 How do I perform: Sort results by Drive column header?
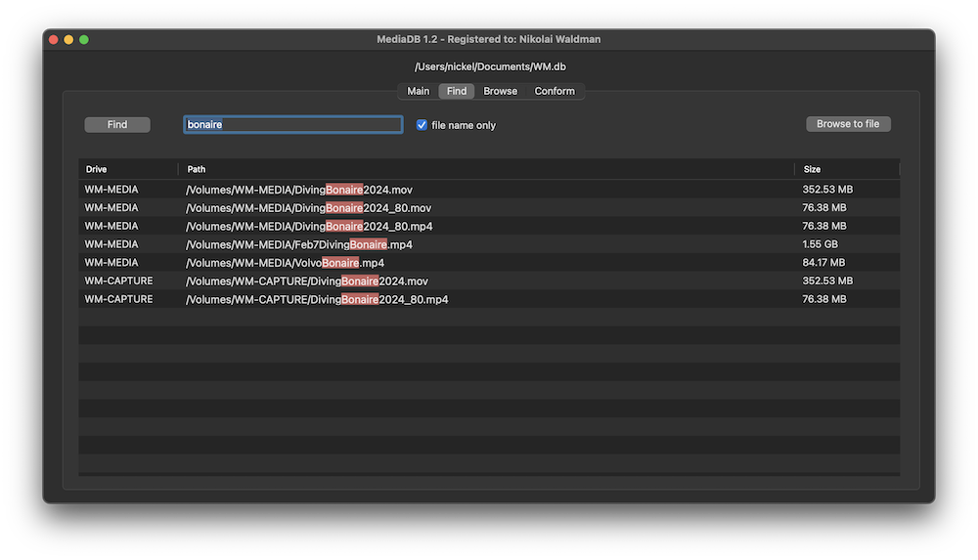click(x=128, y=169)
